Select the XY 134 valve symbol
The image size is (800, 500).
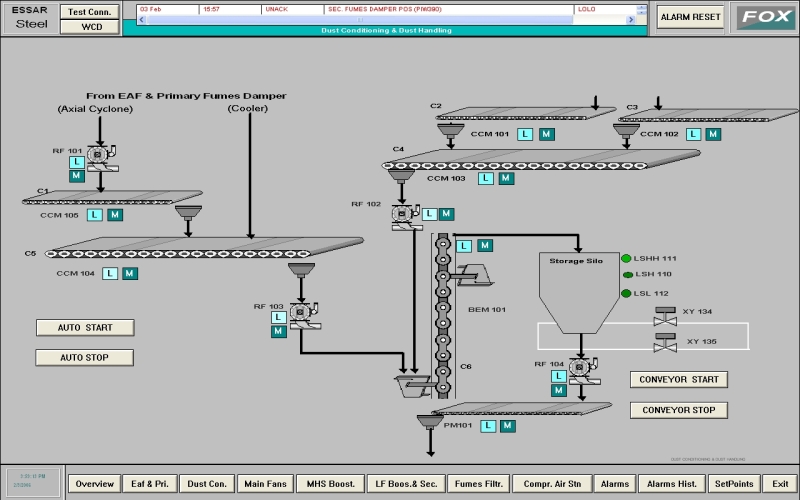coord(665,316)
